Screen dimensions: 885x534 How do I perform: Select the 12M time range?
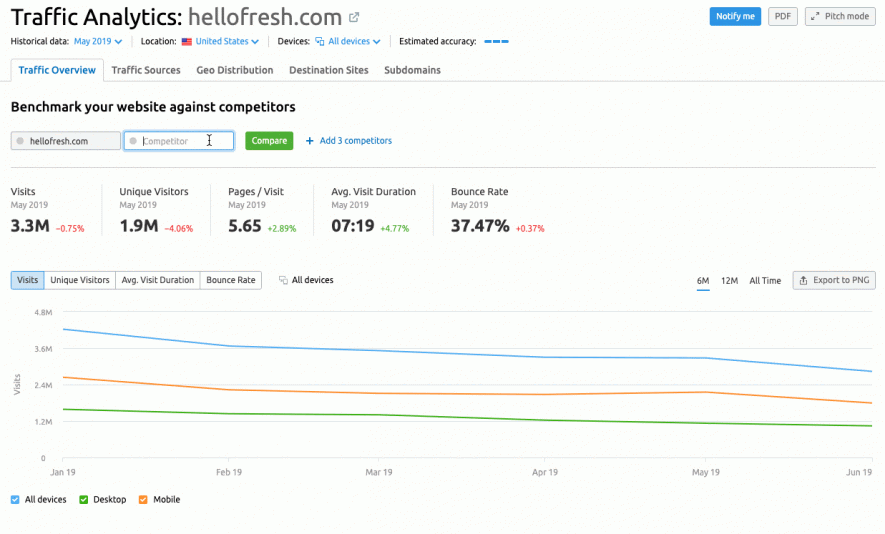coord(729,281)
